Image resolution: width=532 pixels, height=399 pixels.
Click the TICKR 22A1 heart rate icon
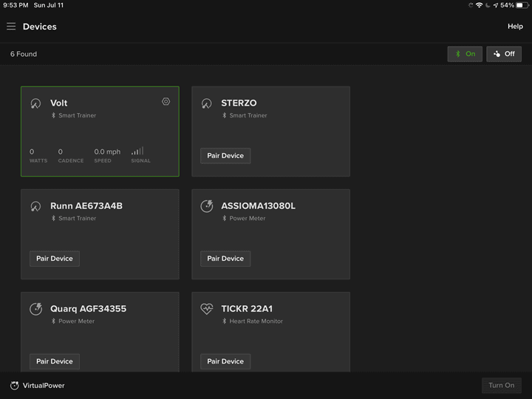(x=207, y=309)
